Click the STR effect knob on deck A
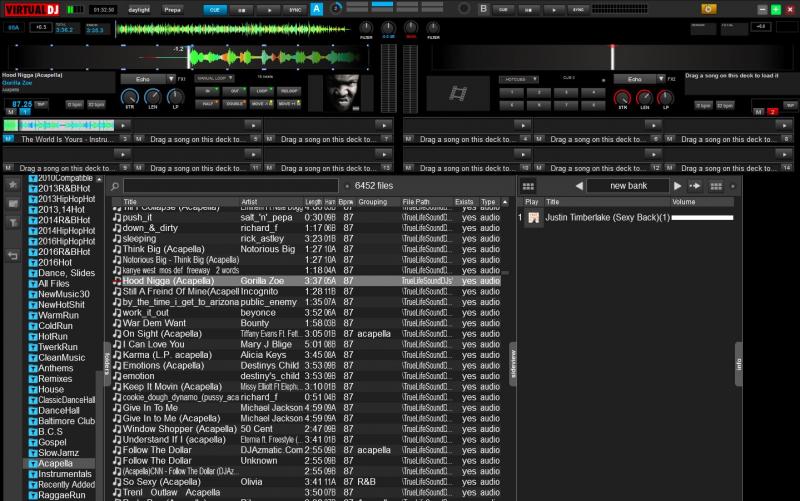800x501 pixels. pyautogui.click(x=130, y=96)
